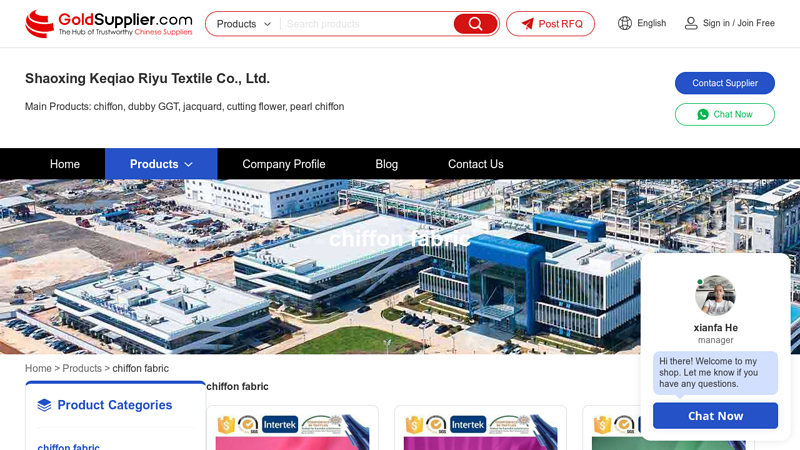Click xianfa He manager avatar
The height and width of the screenshot is (450, 800).
click(x=715, y=296)
